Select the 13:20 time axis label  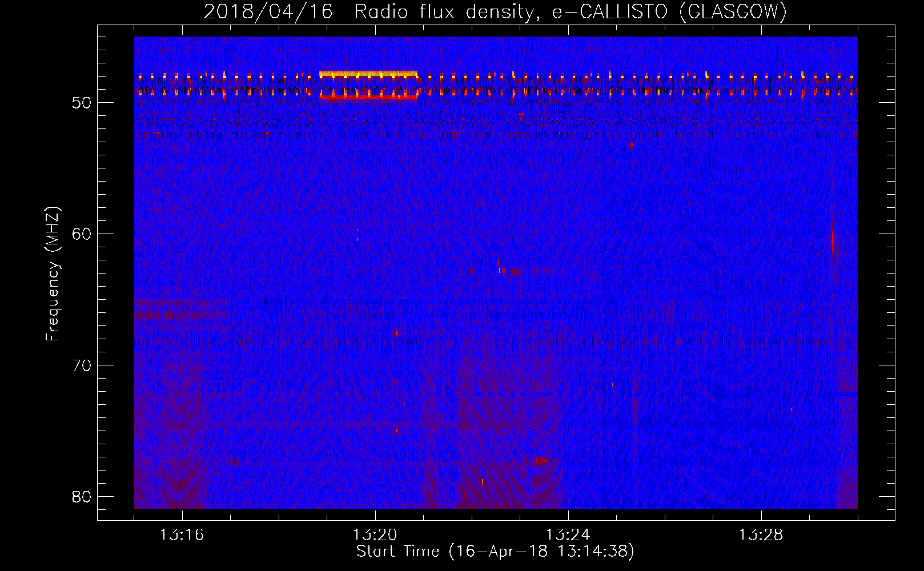(x=375, y=535)
